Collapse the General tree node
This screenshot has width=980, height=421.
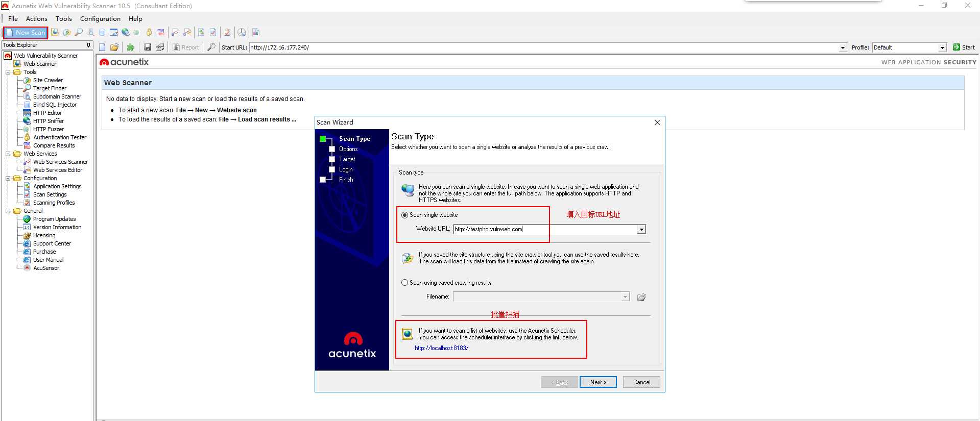(8, 211)
